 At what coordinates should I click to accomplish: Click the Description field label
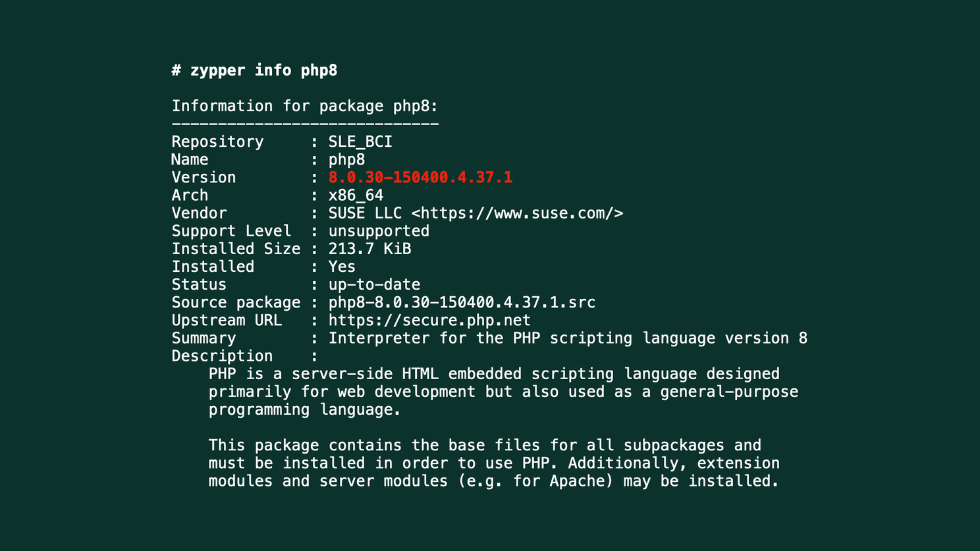coord(222,356)
